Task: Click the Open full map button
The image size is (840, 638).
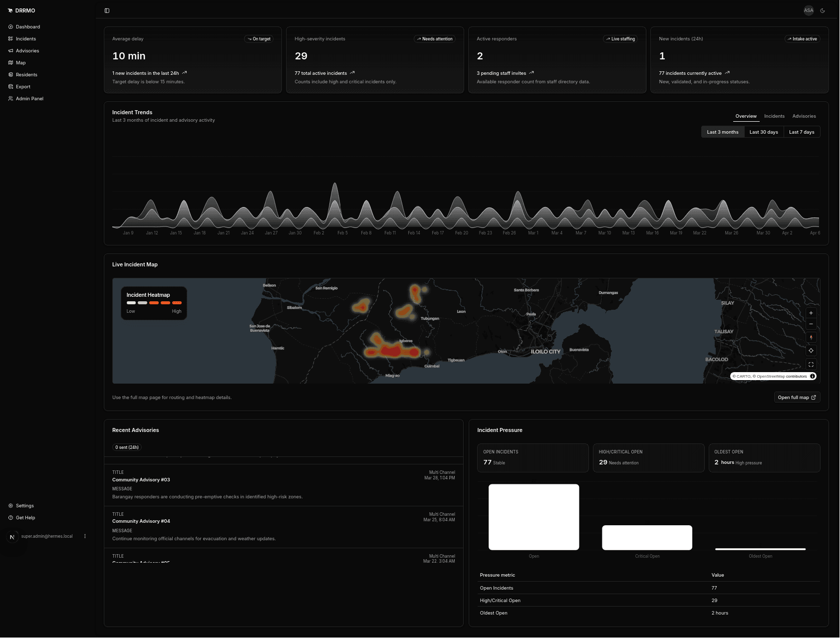Action: (797, 398)
